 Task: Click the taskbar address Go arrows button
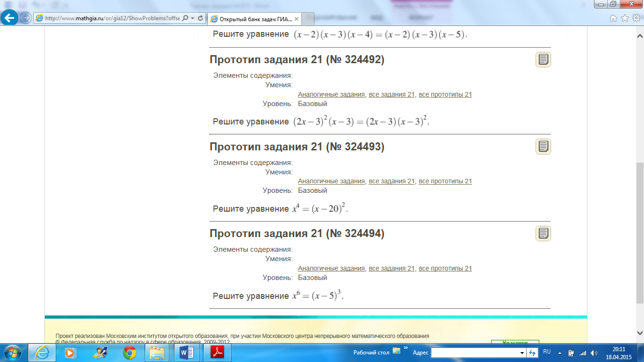[533, 353]
